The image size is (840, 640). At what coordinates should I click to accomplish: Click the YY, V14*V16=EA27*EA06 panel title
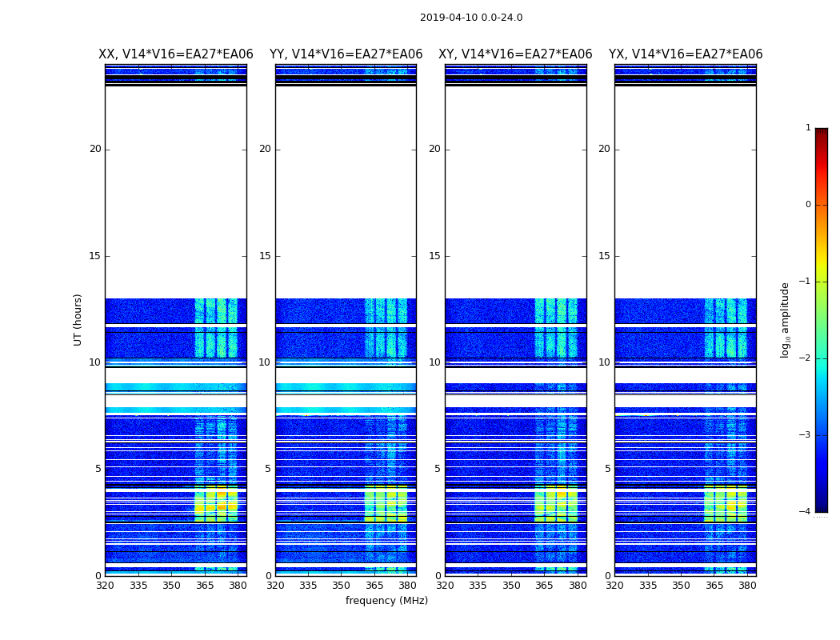[346, 54]
